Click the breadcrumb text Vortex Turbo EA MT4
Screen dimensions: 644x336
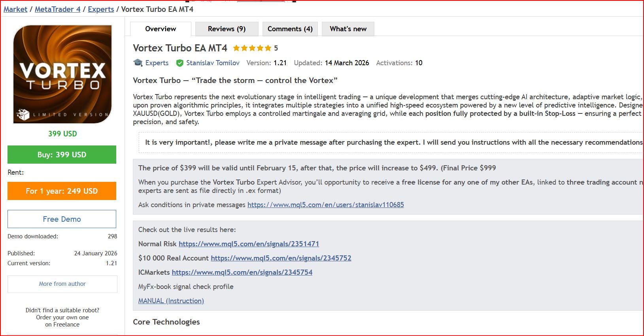(157, 9)
